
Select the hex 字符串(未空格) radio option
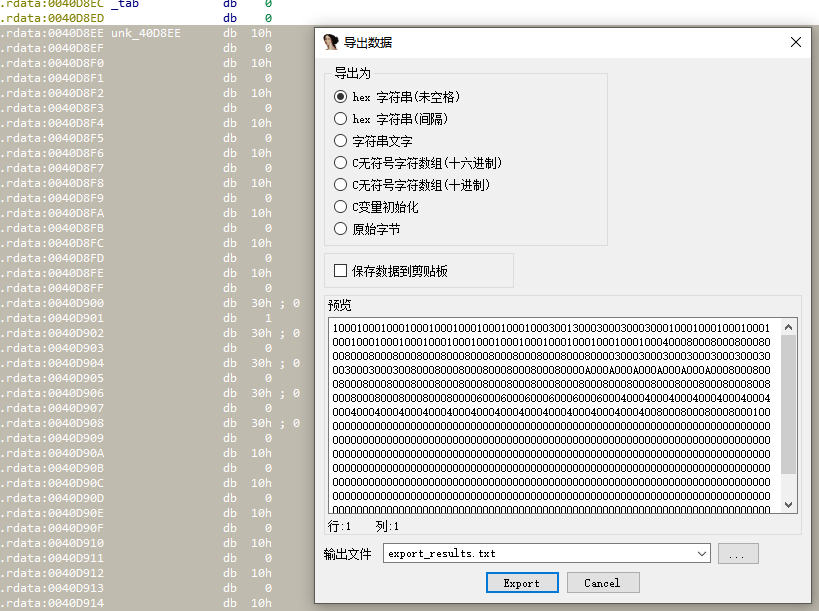(341, 97)
